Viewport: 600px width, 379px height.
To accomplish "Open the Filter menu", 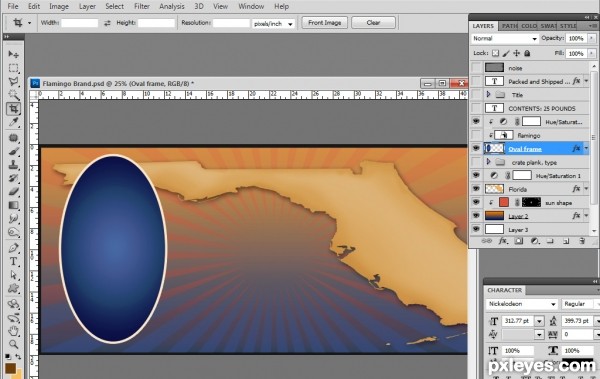I will click(x=142, y=7).
